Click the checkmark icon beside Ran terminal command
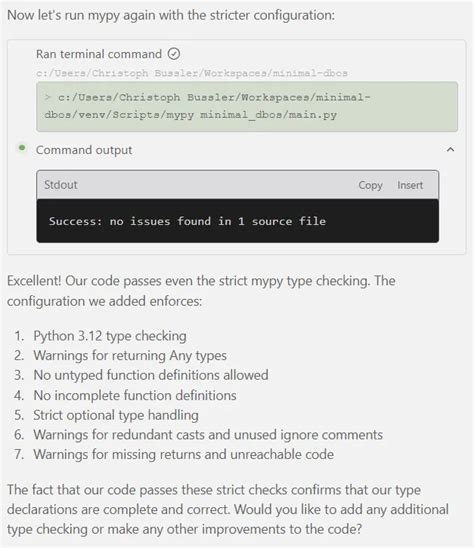 tap(174, 54)
